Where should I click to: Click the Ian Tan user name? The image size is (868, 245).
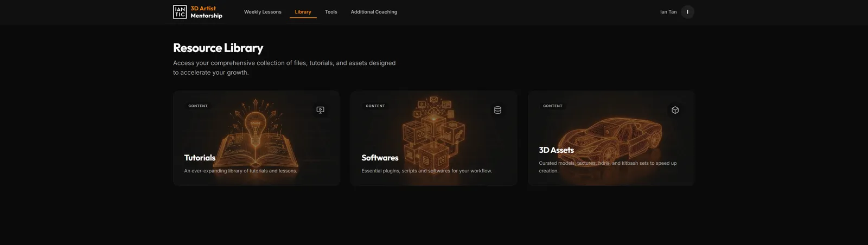click(668, 12)
